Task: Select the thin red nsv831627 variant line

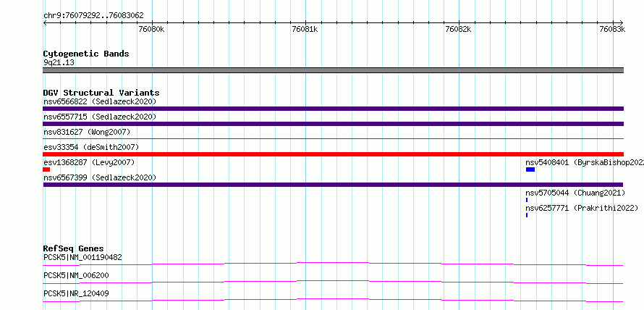Action: click(333, 139)
